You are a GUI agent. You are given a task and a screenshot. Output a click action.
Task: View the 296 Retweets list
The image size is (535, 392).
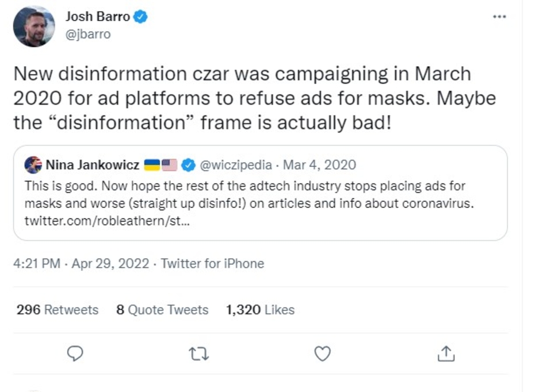click(58, 310)
